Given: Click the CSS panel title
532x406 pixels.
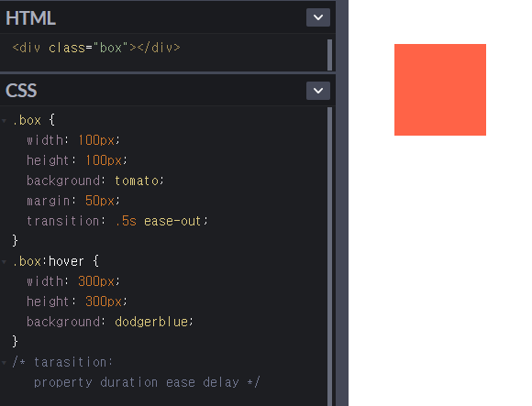Looking at the screenshot, I should tap(21, 91).
